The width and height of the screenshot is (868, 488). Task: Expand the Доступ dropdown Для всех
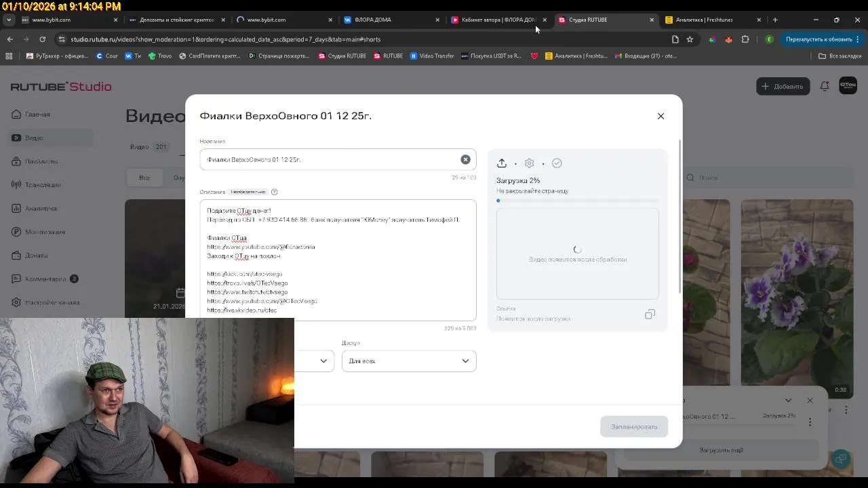click(x=409, y=361)
